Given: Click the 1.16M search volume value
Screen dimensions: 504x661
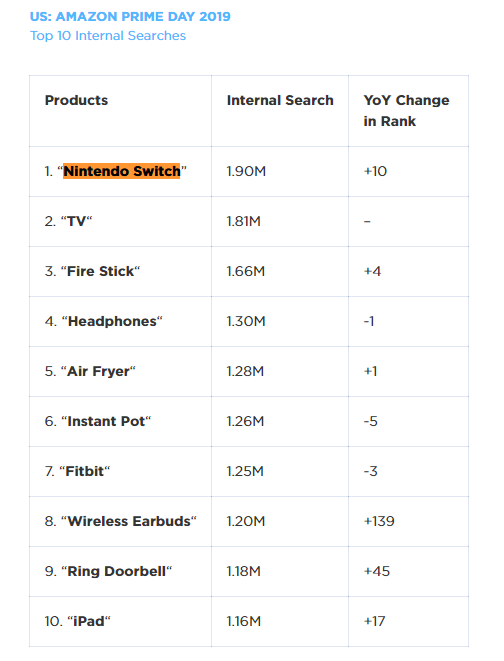Looking at the screenshot, I should (x=244, y=621).
